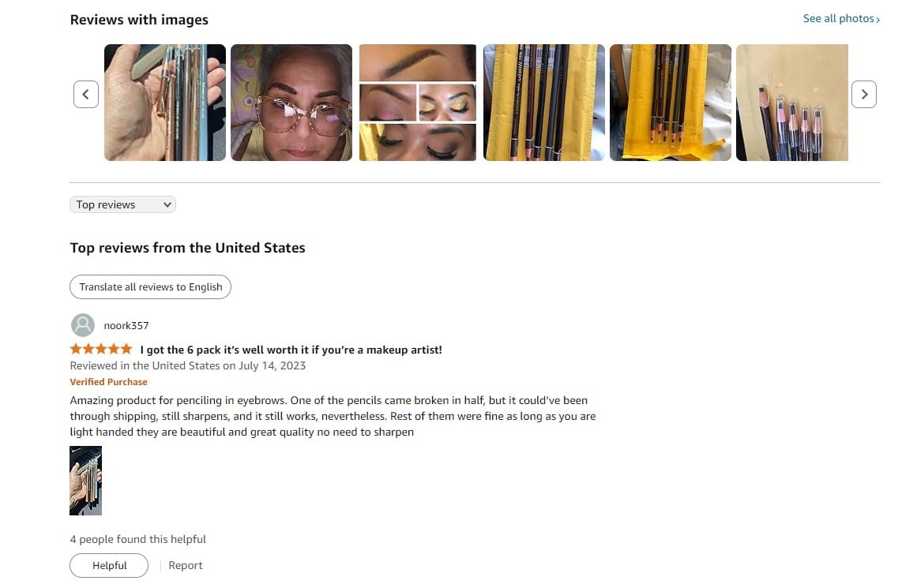Screen dimensions: 917x588
Task: Click the previous photos arrow in carousel
Action: click(x=86, y=94)
